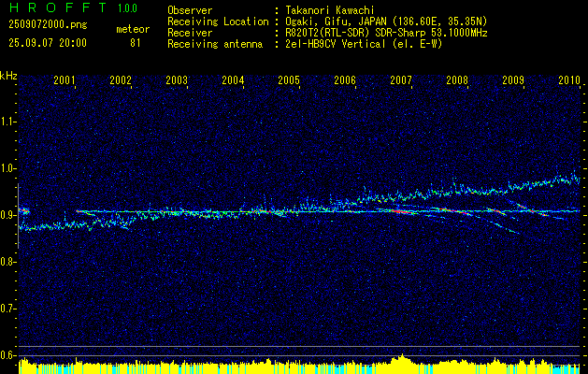Click the red meteor echo near 2007
588x374 pixels.
click(x=400, y=211)
